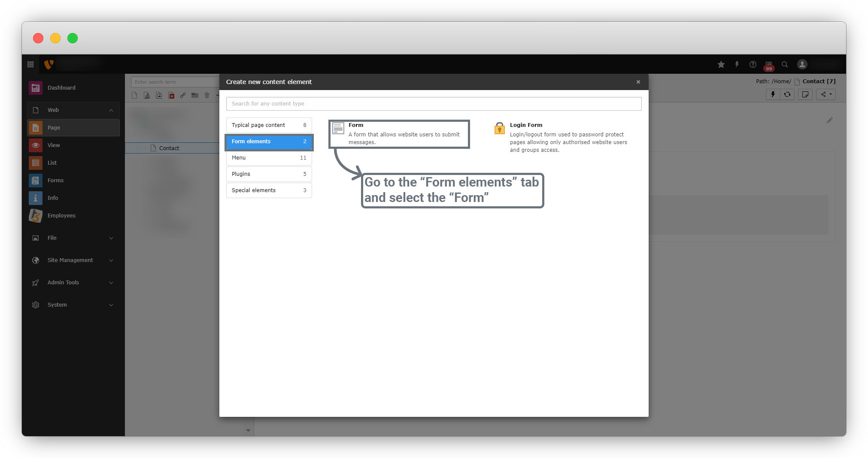Image resolution: width=868 pixels, height=458 pixels.
Task: Expand the File module group
Action: pos(111,238)
